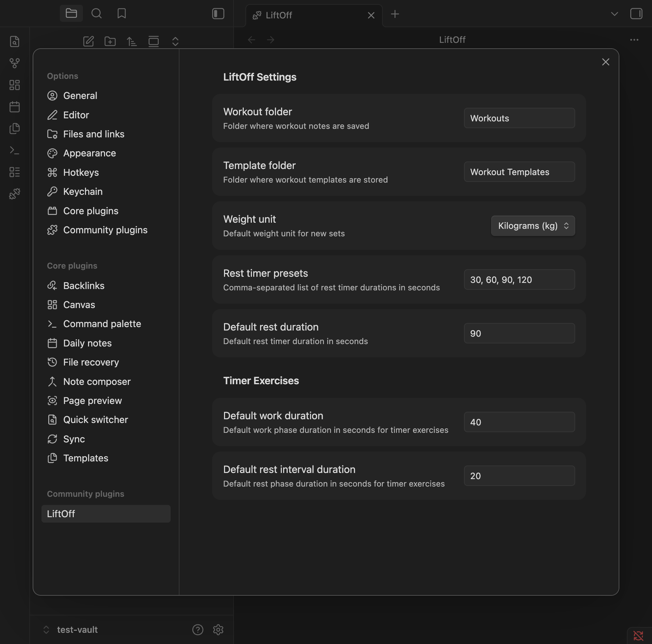Screen dimensions: 652x644
Task: Open the daily note calendar ribbon icon
Action: [15, 107]
